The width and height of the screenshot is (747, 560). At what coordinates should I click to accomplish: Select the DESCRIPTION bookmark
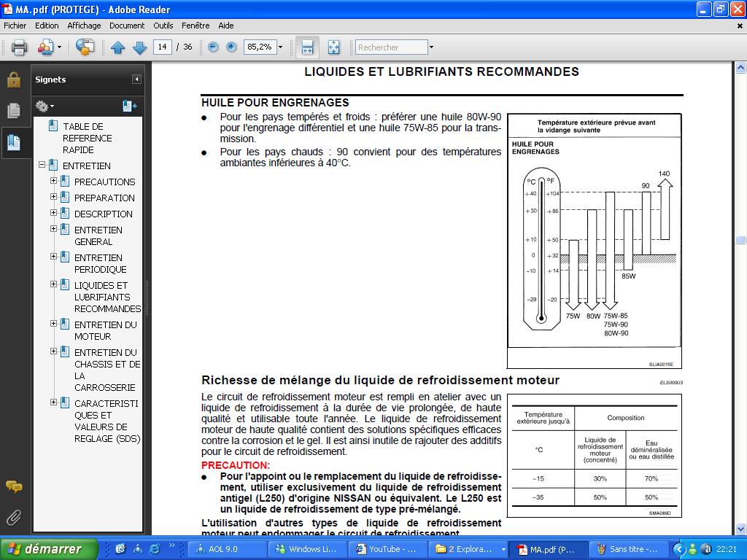(x=104, y=214)
